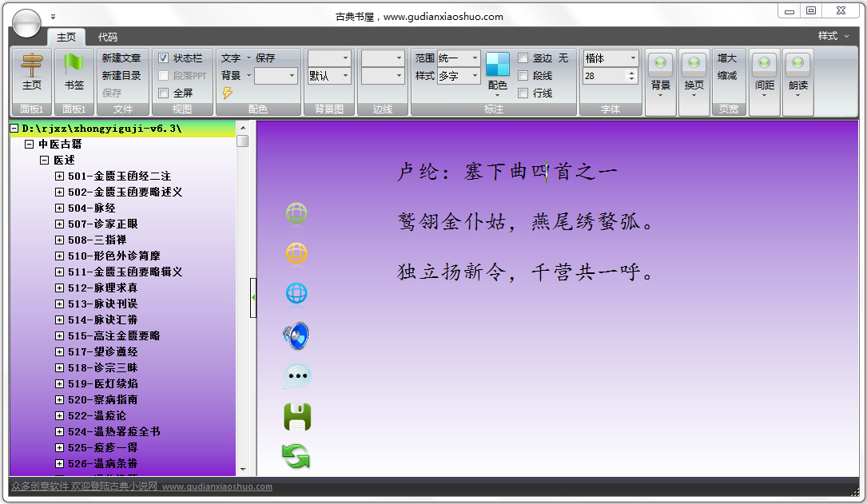
Task: Open the quick access toolbar arrow
Action: (53, 17)
